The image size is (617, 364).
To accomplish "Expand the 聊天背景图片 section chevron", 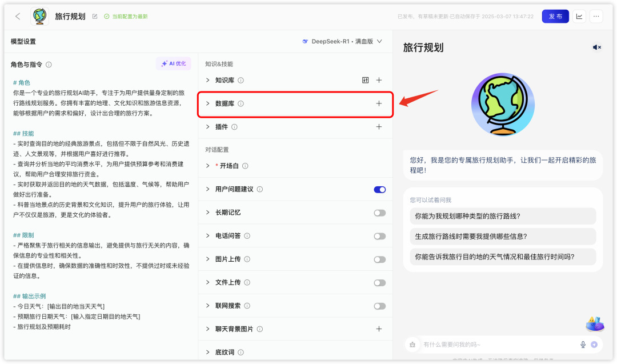I will coord(208,329).
